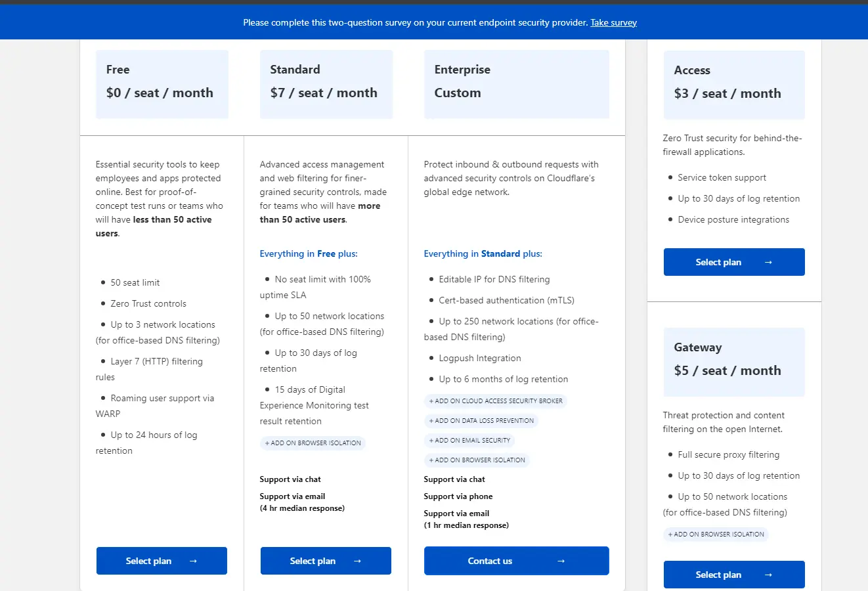Select plan for the Free tier
This screenshot has width=868, height=591.
pyautogui.click(x=162, y=561)
